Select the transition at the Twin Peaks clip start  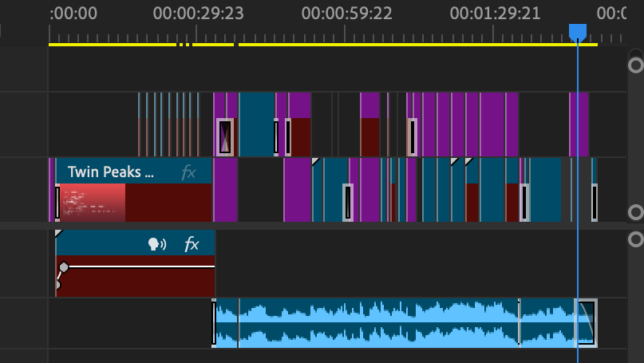coord(57,203)
